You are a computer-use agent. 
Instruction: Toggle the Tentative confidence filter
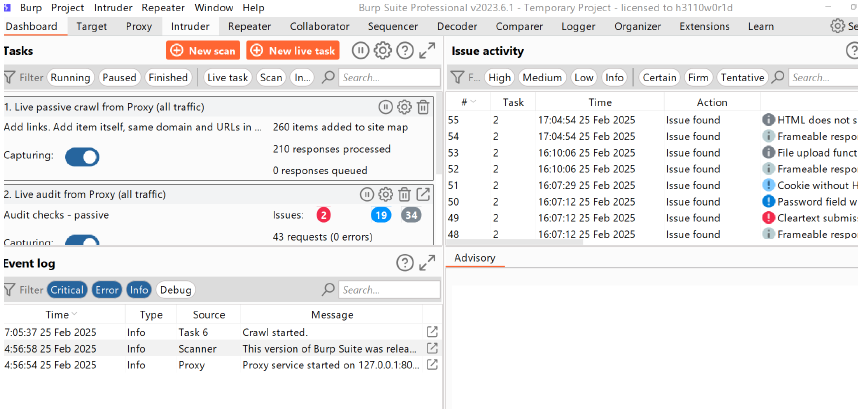(x=742, y=78)
